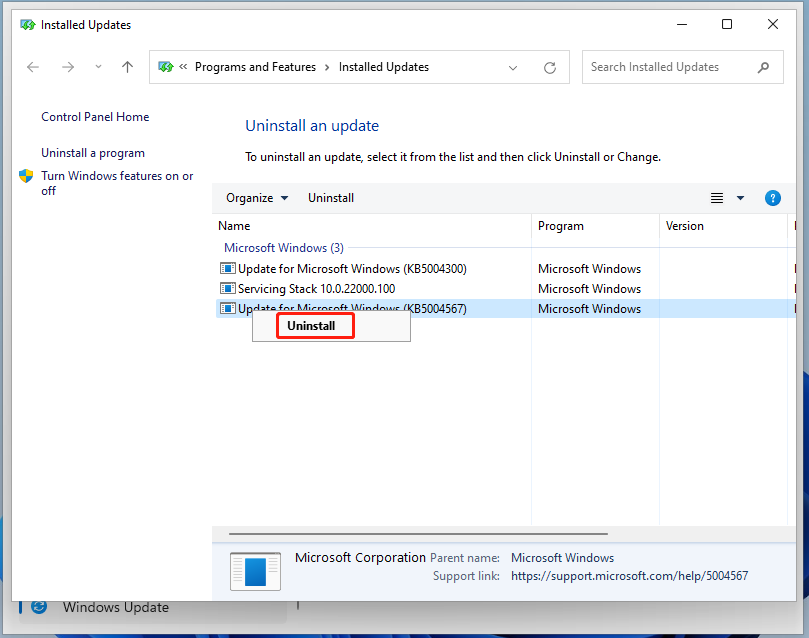Screen dimensions: 809x638
Task: Open address bar history dropdown
Action: [513, 68]
